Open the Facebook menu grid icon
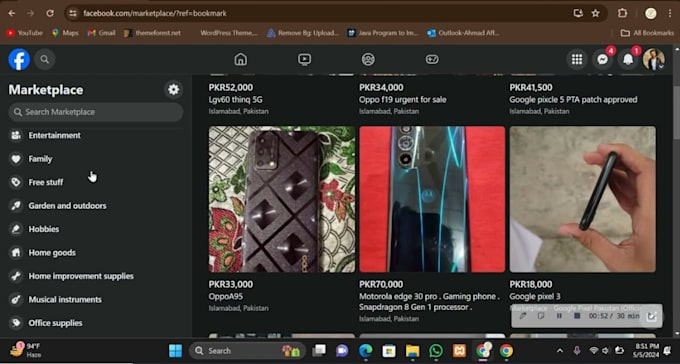 (577, 59)
